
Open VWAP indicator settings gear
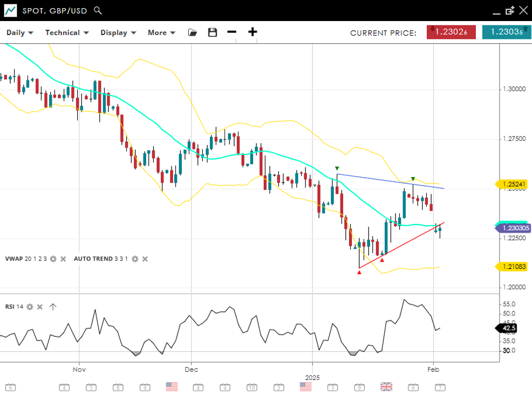[x=53, y=259]
